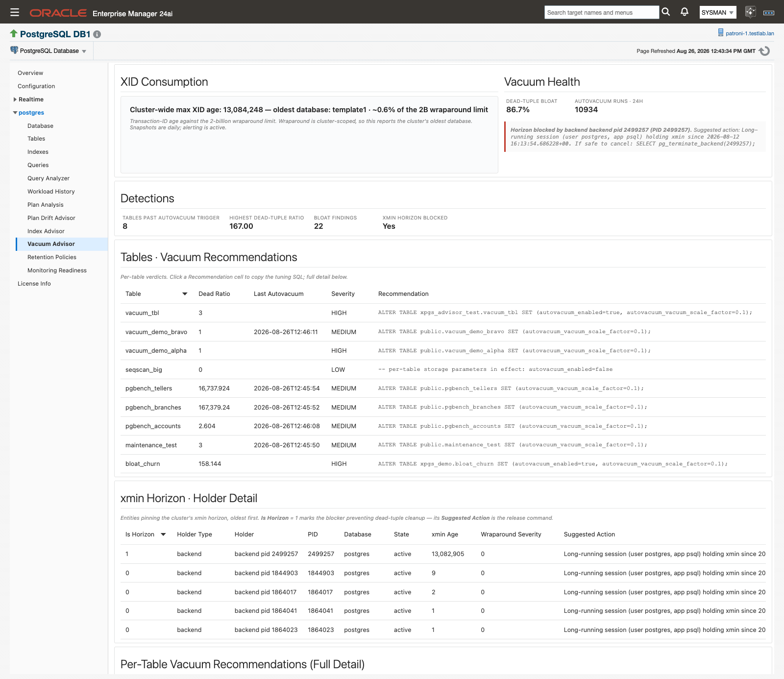Click xmin Age value 13,082,905

(x=448, y=554)
